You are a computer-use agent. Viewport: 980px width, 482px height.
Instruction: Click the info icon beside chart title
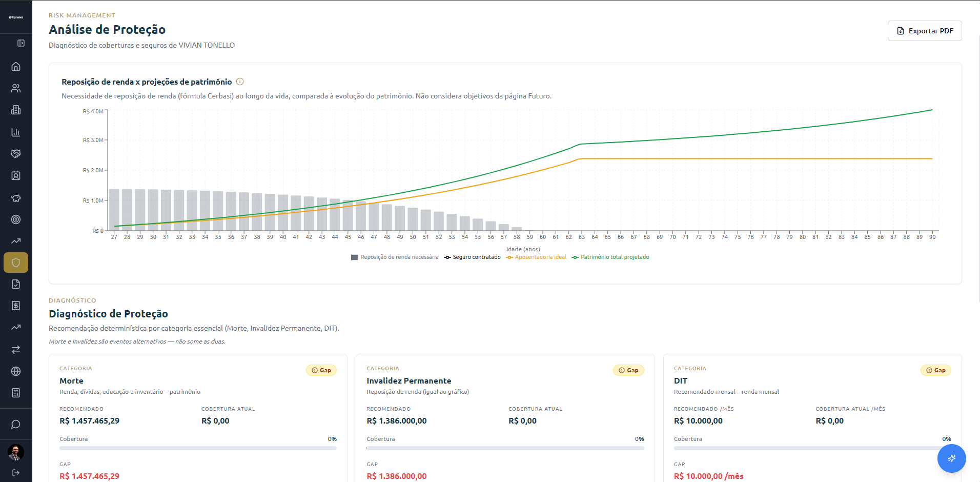[240, 82]
